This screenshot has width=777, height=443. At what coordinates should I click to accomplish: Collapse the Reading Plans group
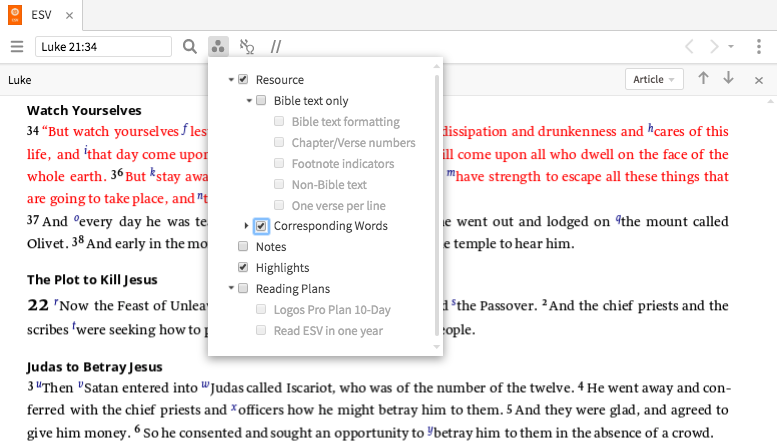(x=231, y=288)
